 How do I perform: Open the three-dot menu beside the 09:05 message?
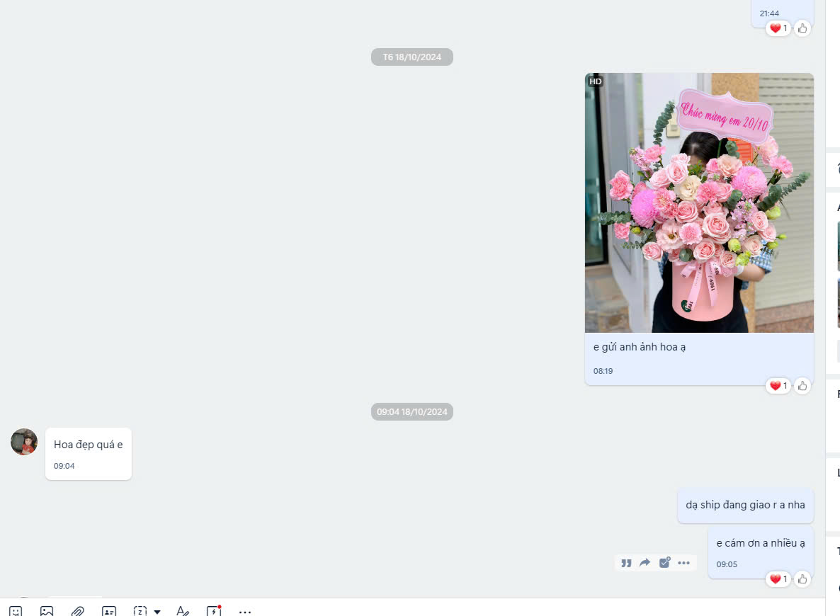pos(683,563)
